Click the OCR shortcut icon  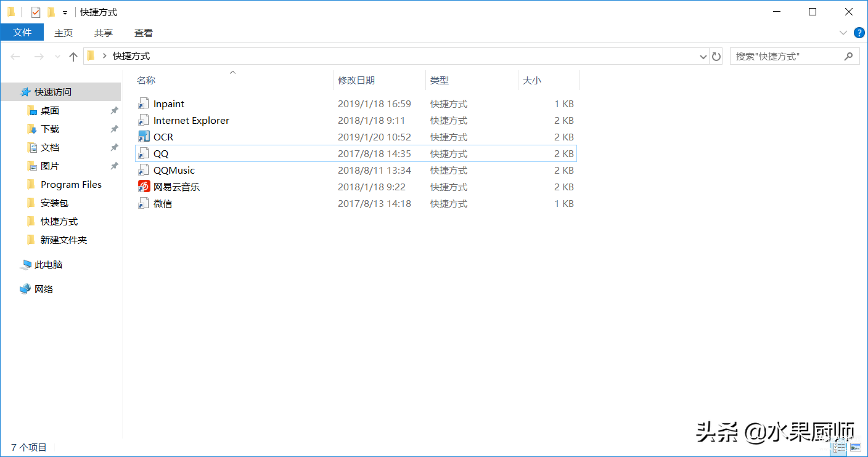coord(144,137)
